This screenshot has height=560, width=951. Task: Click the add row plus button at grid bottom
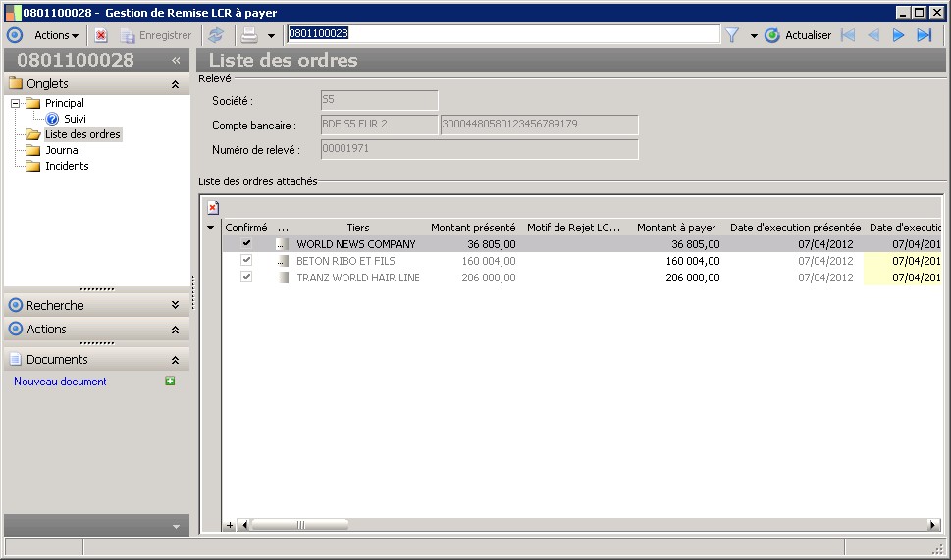pyautogui.click(x=230, y=525)
